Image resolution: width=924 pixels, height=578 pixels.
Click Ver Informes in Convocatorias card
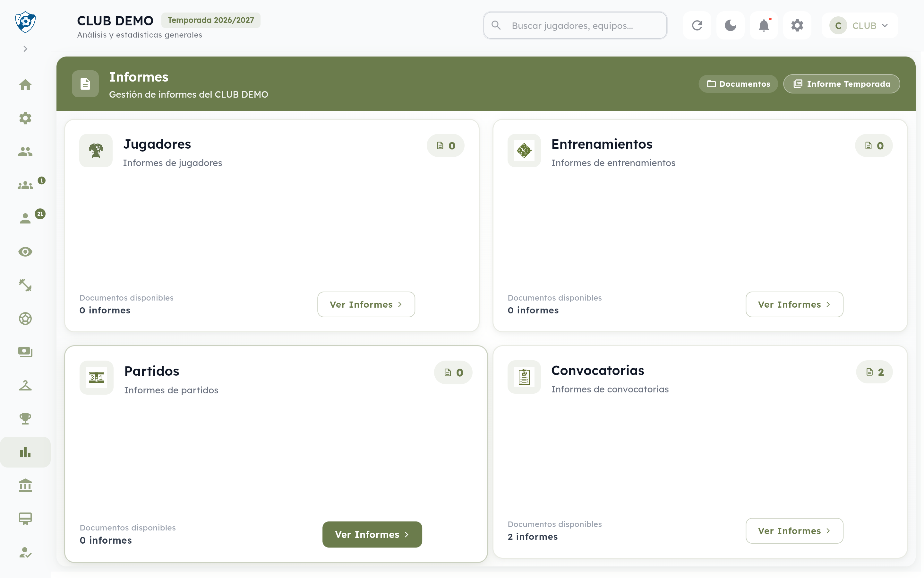tap(795, 530)
